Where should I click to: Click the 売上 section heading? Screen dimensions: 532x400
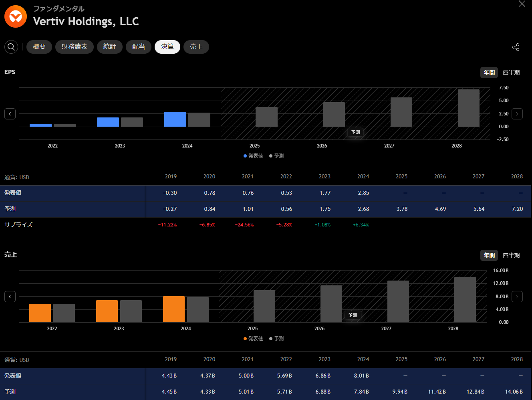[x=11, y=255]
